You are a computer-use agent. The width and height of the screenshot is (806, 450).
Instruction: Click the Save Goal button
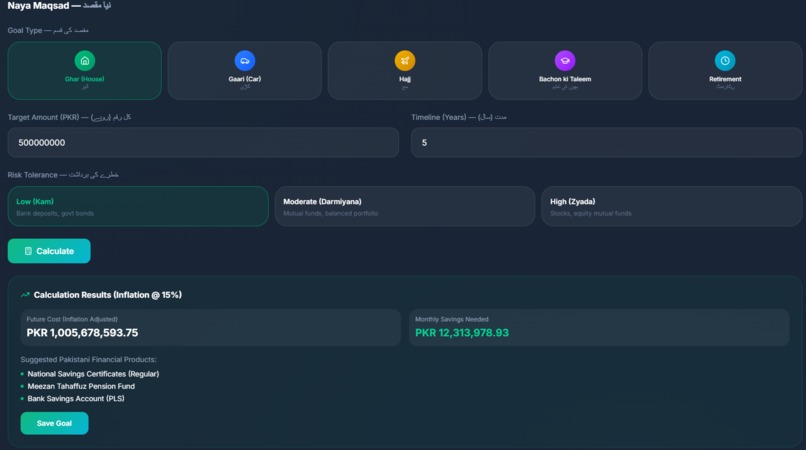tap(54, 423)
